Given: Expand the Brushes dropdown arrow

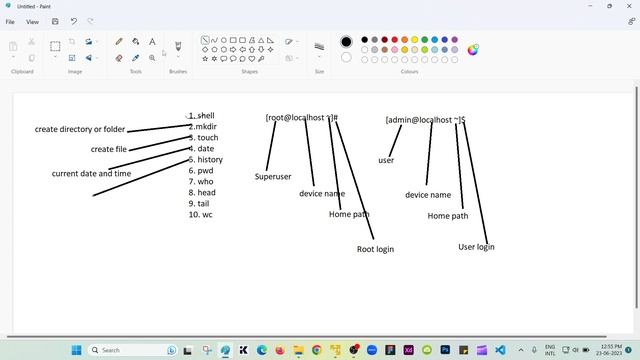Looking at the screenshot, I should 178,57.
